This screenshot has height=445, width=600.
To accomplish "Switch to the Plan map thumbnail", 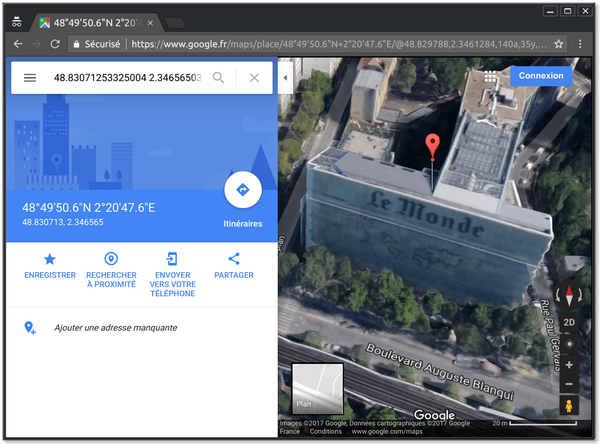I will pyautogui.click(x=317, y=388).
